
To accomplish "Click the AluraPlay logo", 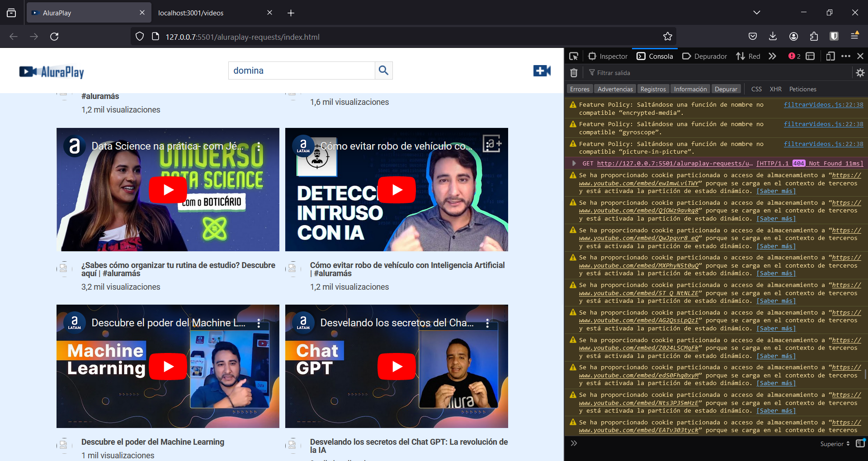I will click(52, 71).
